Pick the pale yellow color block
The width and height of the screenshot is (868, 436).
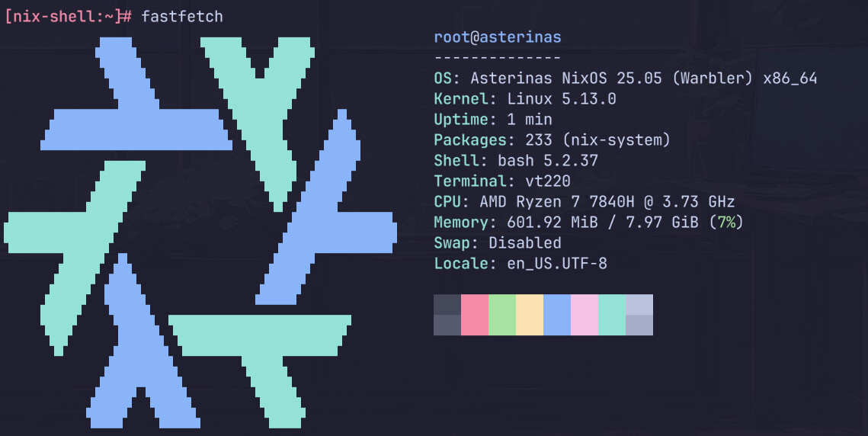pyautogui.click(x=529, y=315)
